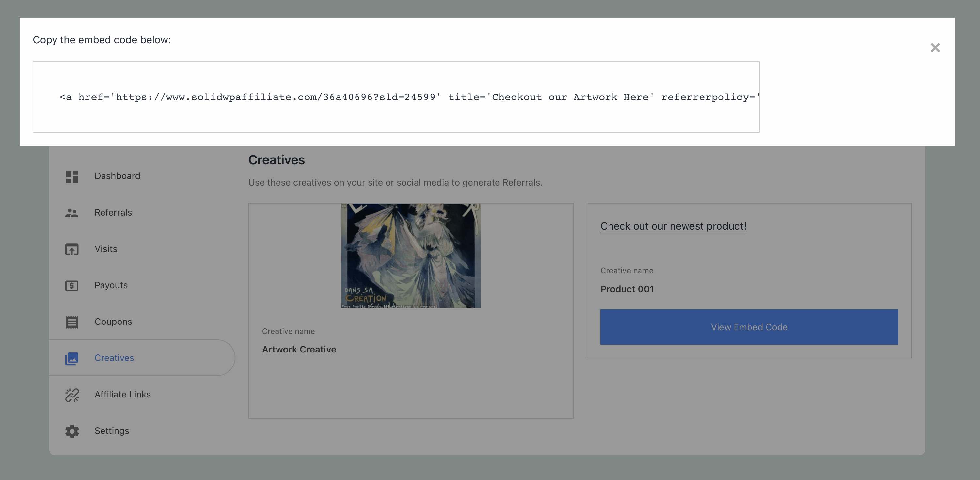Select the Settings menu label
Screen dimensions: 980x480
(x=111, y=431)
